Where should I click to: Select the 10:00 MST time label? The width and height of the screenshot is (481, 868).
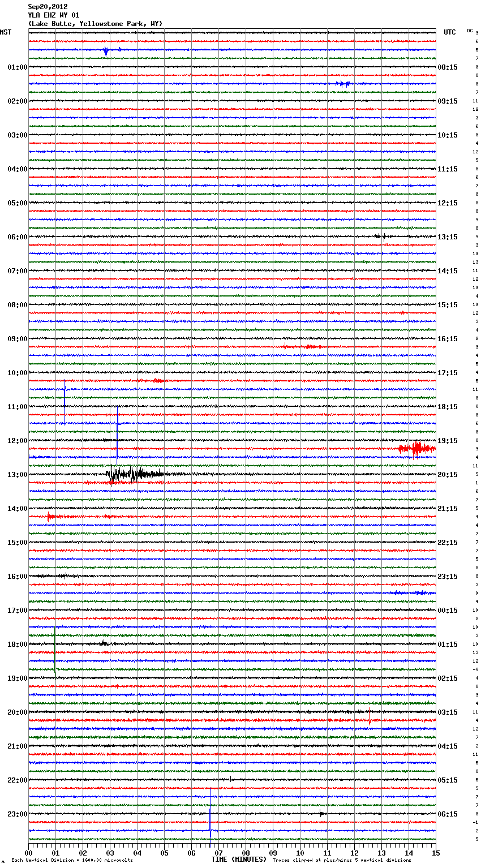[18, 373]
